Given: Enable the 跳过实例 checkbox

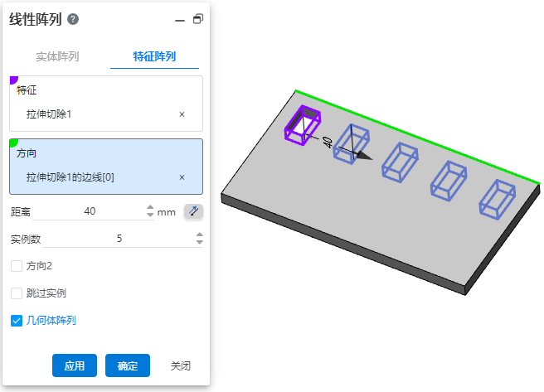Looking at the screenshot, I should point(17,293).
